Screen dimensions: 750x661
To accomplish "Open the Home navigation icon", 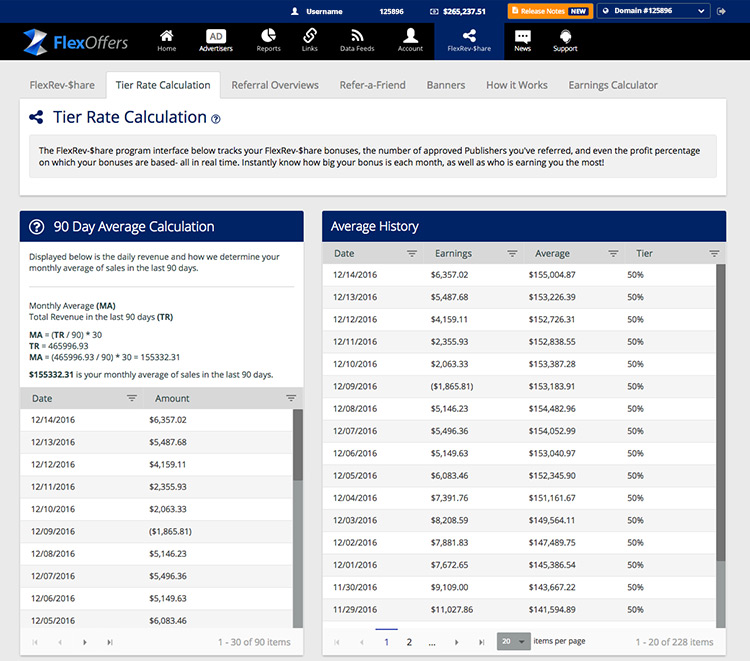I will click(166, 35).
